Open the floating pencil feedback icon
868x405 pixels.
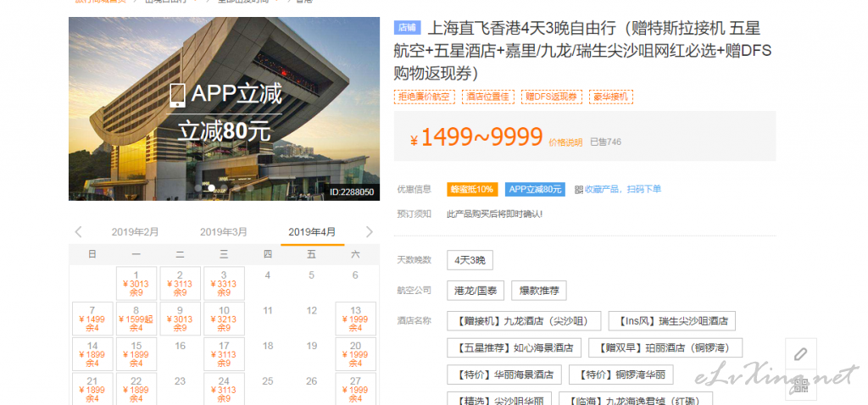800,353
